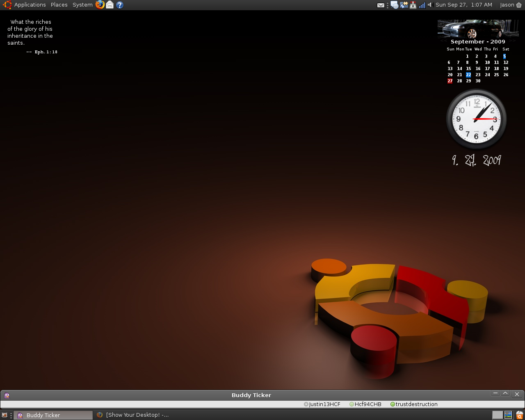Click the analog clock desklet

point(476,119)
